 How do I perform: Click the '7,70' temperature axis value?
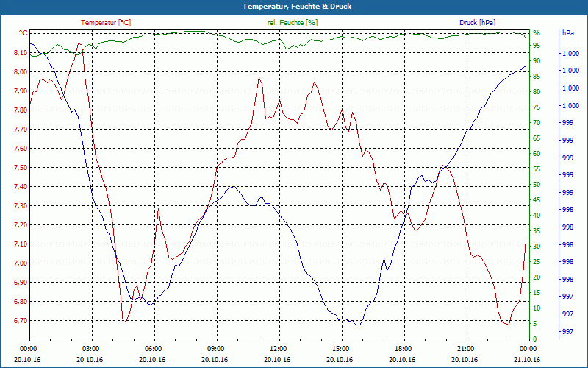coord(21,130)
